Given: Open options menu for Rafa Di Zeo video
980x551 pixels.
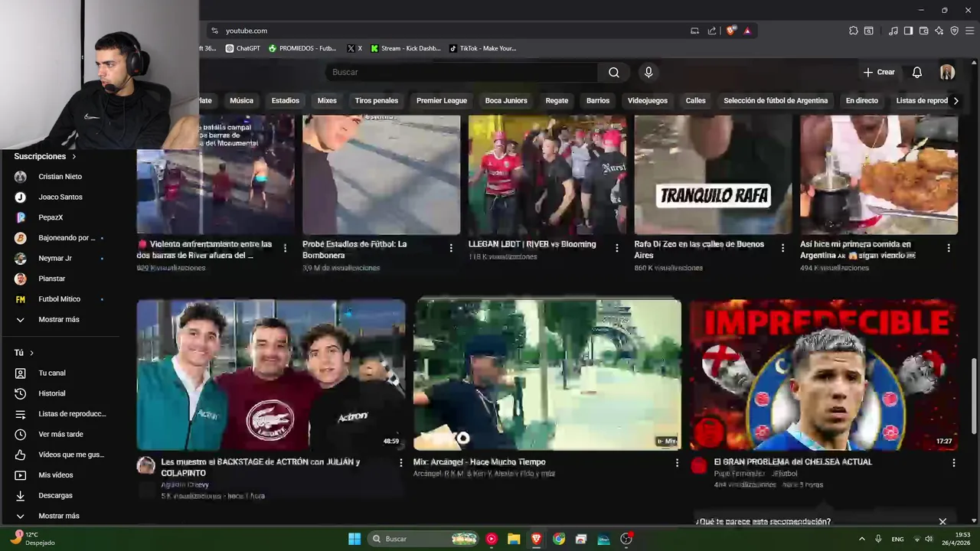Looking at the screenshot, I should coord(782,248).
